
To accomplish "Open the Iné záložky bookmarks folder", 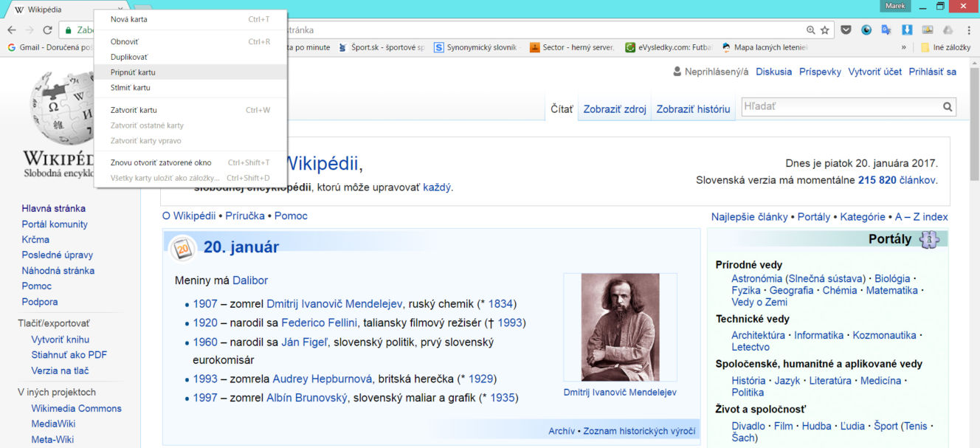I will 945,47.
